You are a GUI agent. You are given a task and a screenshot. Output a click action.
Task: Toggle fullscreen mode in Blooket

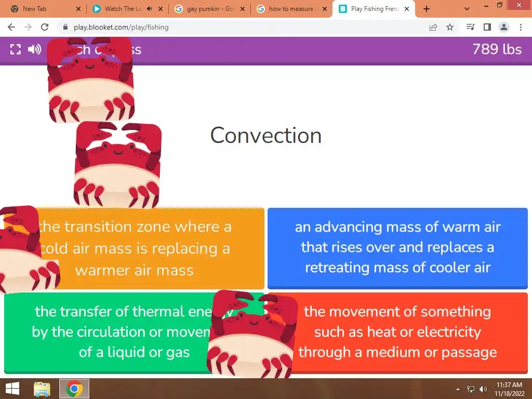[15, 49]
